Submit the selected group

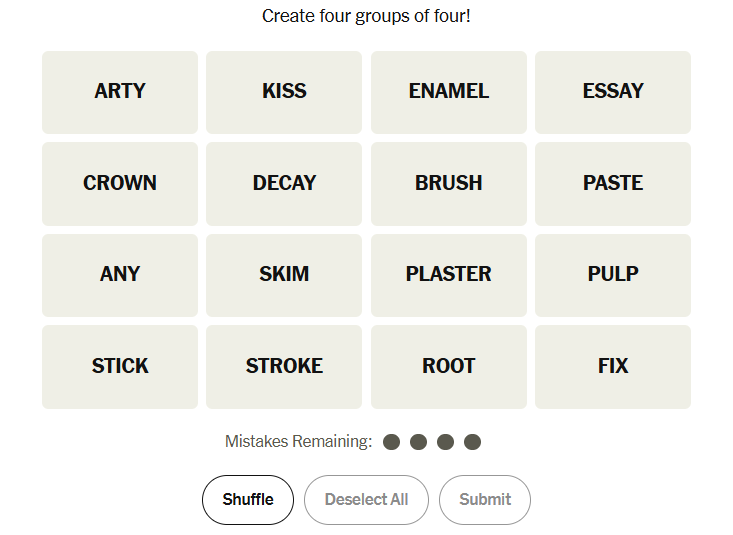pos(485,500)
